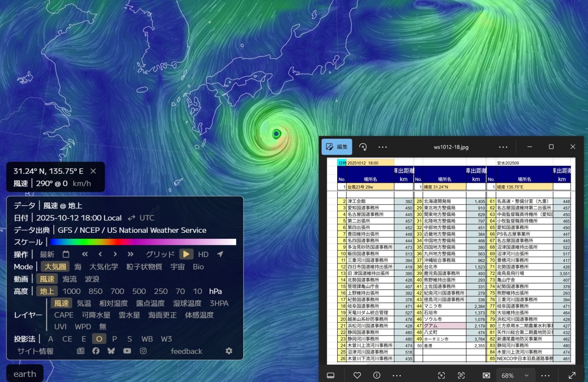The image size is (588, 382).
Task: Select the 850 hPa height level
Action: (x=95, y=291)
